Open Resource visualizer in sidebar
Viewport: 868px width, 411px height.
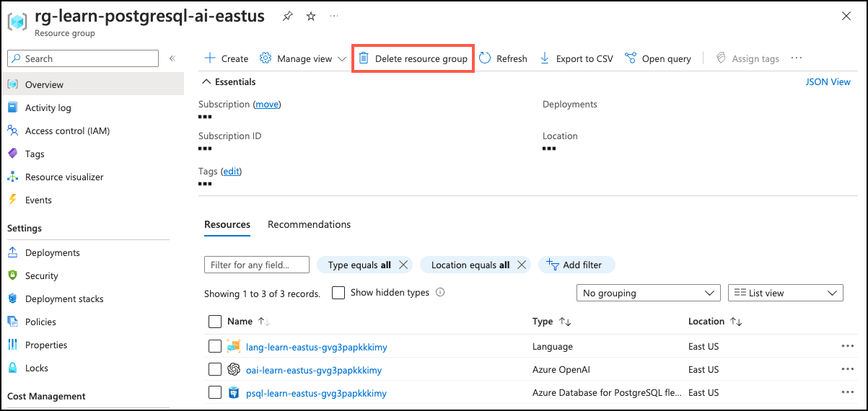[x=64, y=177]
